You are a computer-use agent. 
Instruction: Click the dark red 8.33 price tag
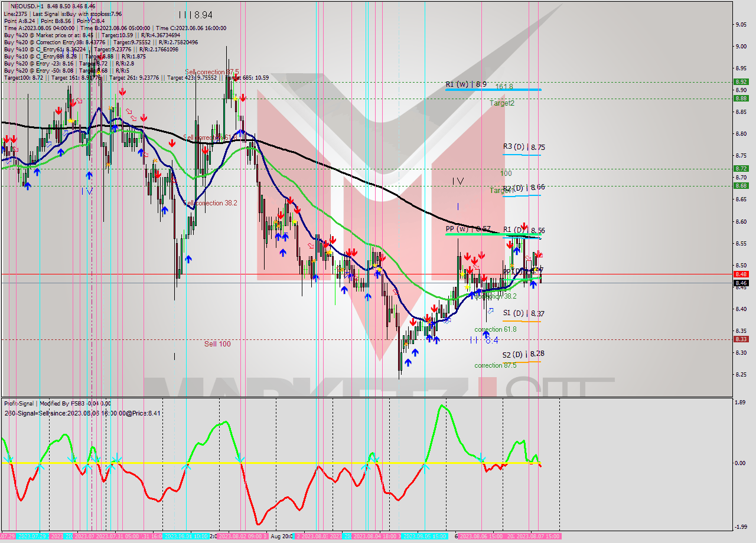click(x=741, y=339)
